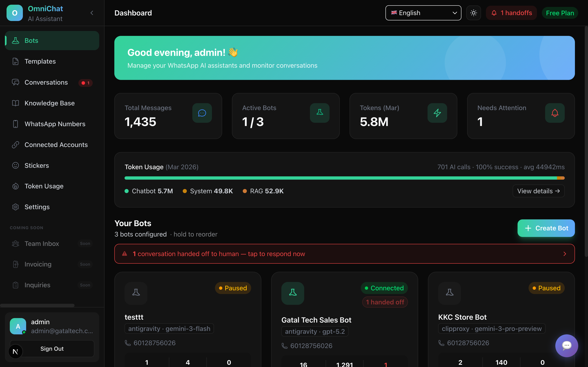Click the sidebar horizontal scrollbar
Viewport: 588px width, 367px height.
pos(37,305)
